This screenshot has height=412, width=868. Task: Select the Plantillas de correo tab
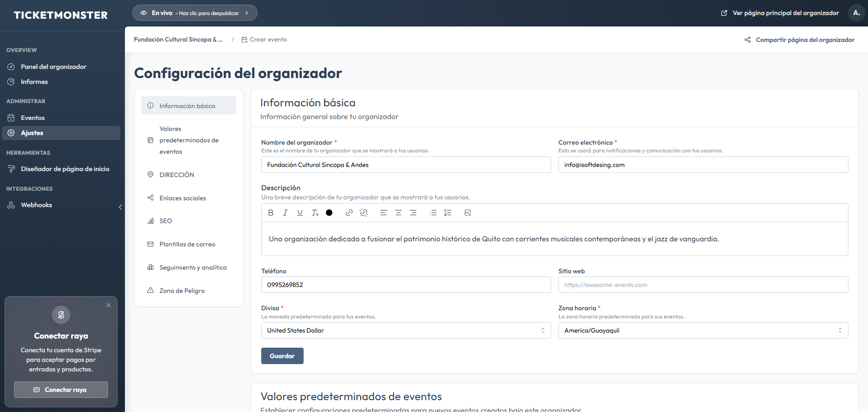click(189, 244)
